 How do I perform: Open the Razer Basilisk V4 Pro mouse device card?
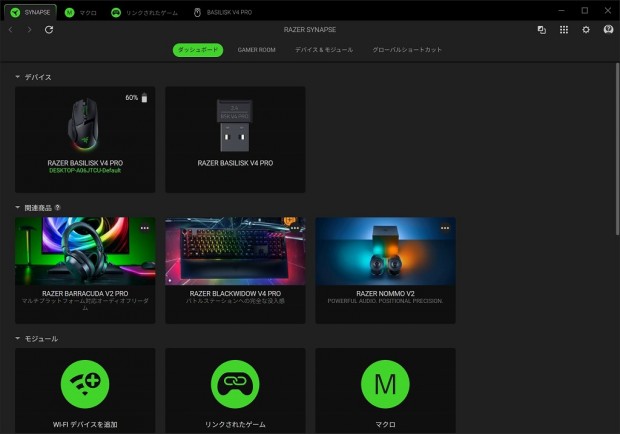(x=85, y=140)
